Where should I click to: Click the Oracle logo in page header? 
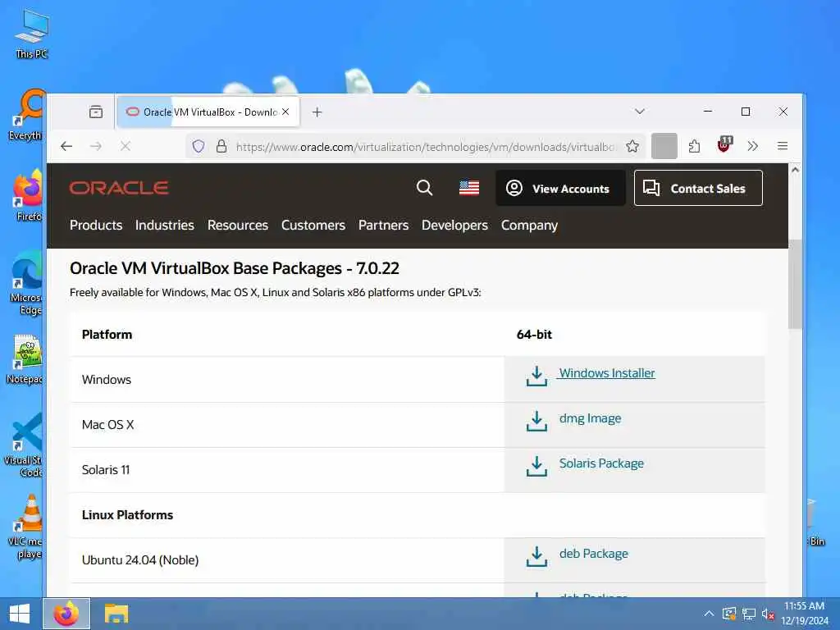click(x=119, y=188)
